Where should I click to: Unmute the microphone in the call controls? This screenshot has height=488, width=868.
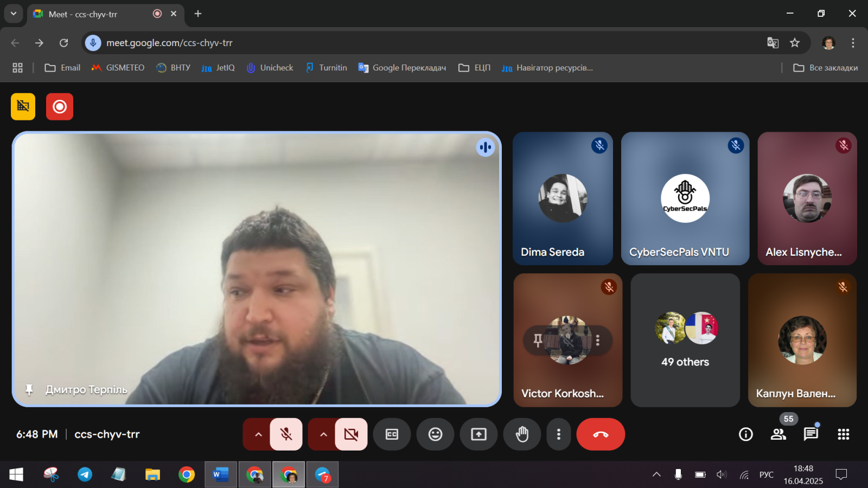[286, 434]
